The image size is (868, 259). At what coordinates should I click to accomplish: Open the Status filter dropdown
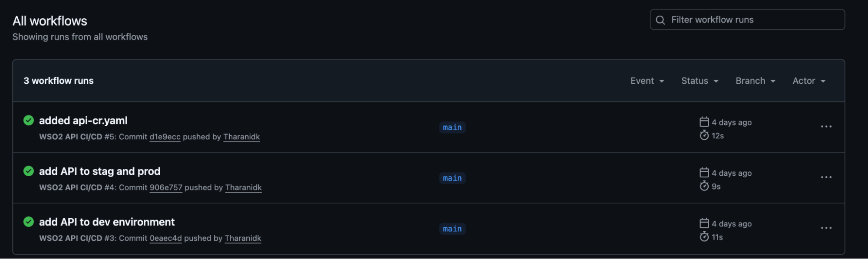(699, 81)
